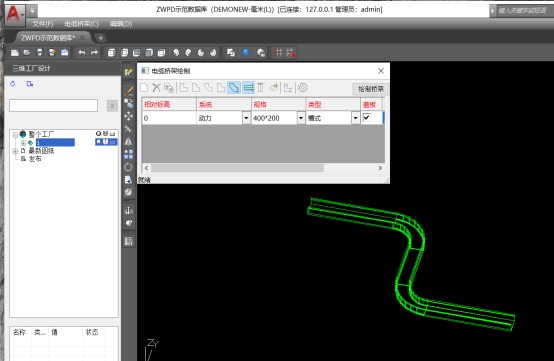Toggle the 盖板 cover checkbox
Screen dimensions: 554x361
pyautogui.click(x=366, y=117)
